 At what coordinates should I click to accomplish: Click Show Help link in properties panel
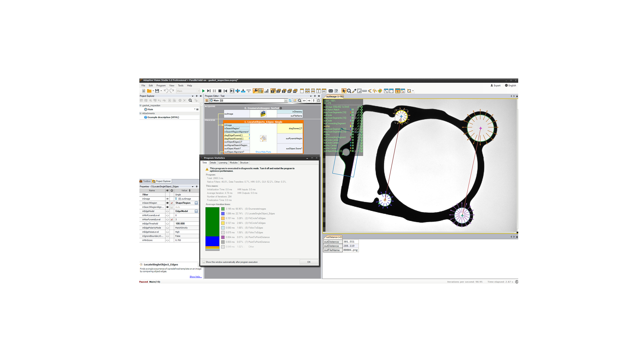(195, 276)
